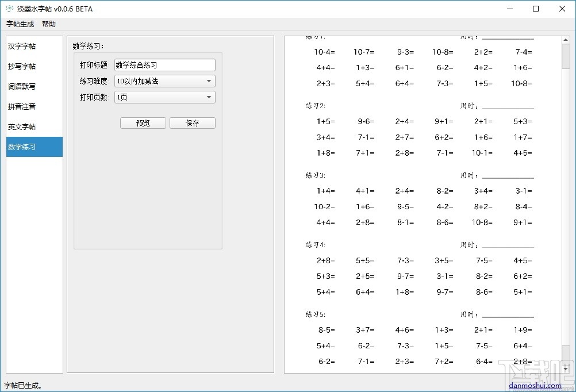Click the 预览 button to preview the worksheet

point(143,122)
